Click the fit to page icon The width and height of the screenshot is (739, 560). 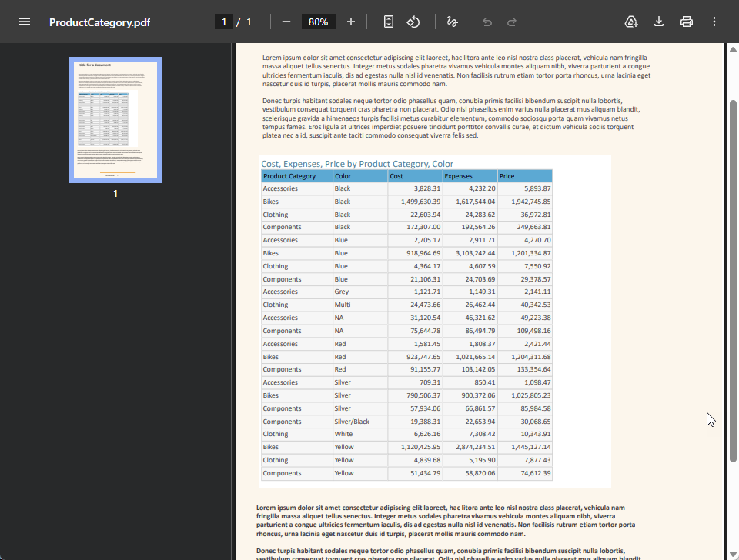[x=389, y=22]
